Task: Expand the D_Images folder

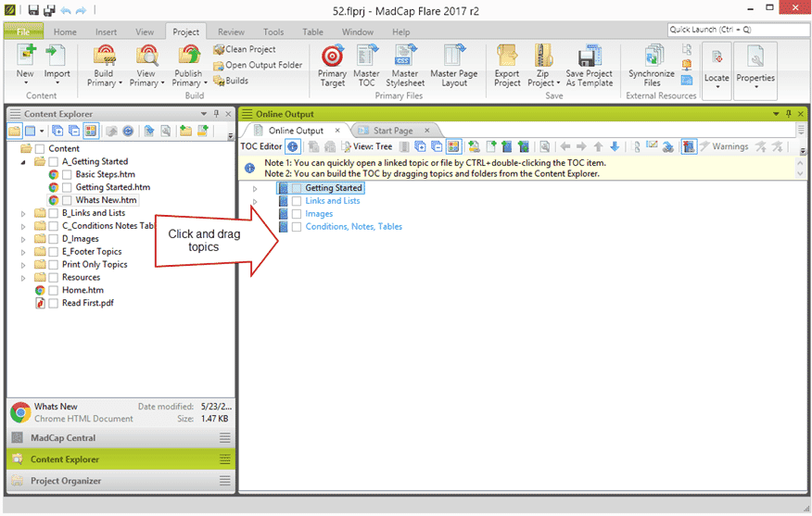Action: [23, 239]
